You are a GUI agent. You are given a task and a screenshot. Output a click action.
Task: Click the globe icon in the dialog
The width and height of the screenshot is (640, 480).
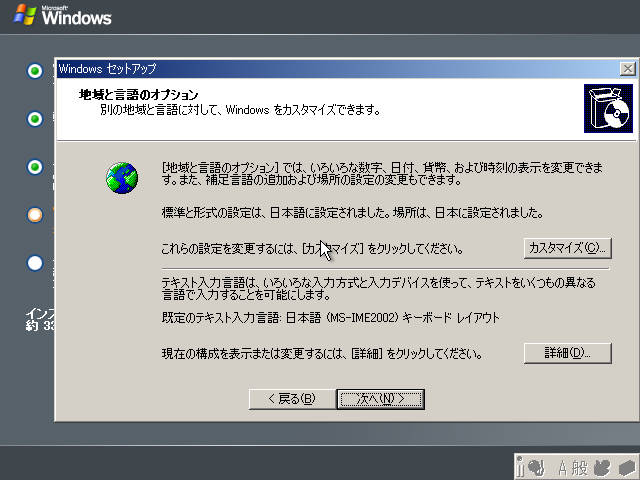tap(122, 178)
